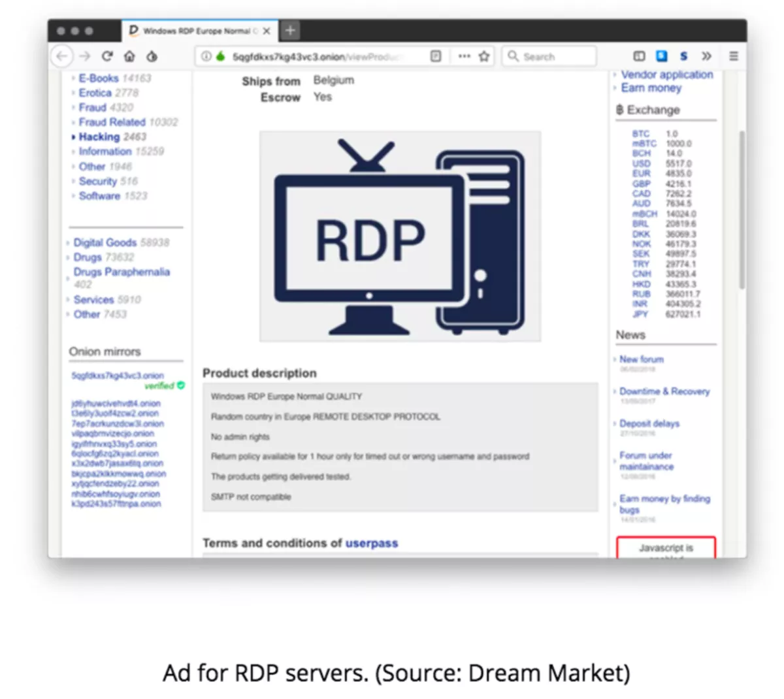
Task: Open the Digital Goods category
Action: tap(105, 242)
